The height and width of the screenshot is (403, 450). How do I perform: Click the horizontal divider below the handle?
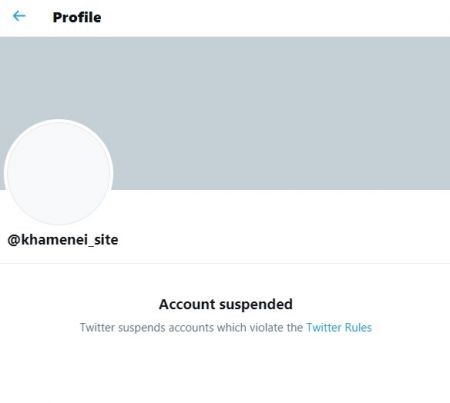[225, 263]
